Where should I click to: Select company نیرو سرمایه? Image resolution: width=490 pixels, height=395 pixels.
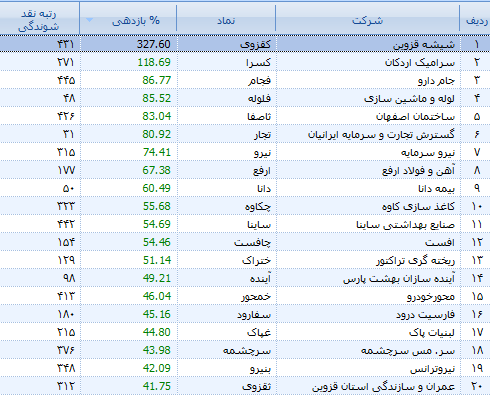pos(428,152)
